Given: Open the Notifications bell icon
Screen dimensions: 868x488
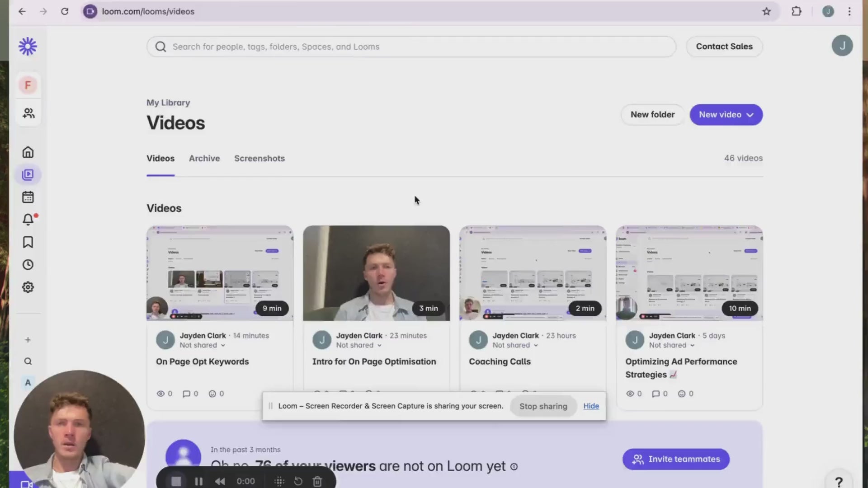Looking at the screenshot, I should tap(28, 220).
